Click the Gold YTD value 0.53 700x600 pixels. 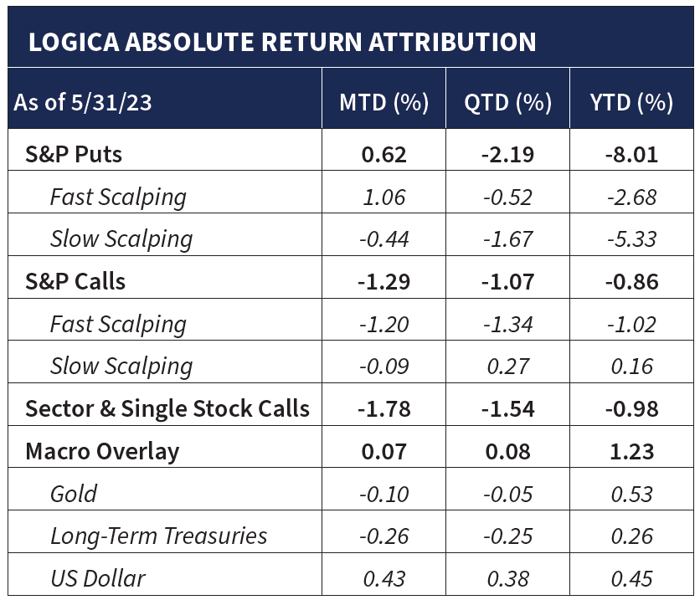pyautogui.click(x=632, y=494)
